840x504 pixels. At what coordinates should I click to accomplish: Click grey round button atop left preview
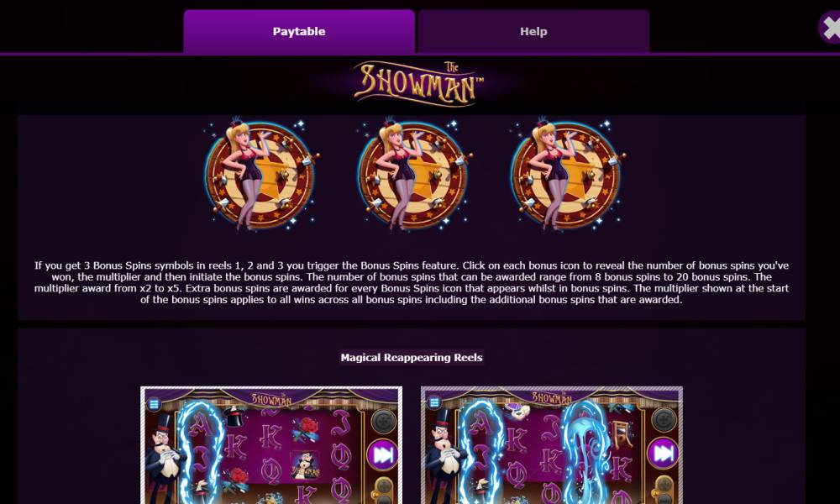click(x=384, y=421)
